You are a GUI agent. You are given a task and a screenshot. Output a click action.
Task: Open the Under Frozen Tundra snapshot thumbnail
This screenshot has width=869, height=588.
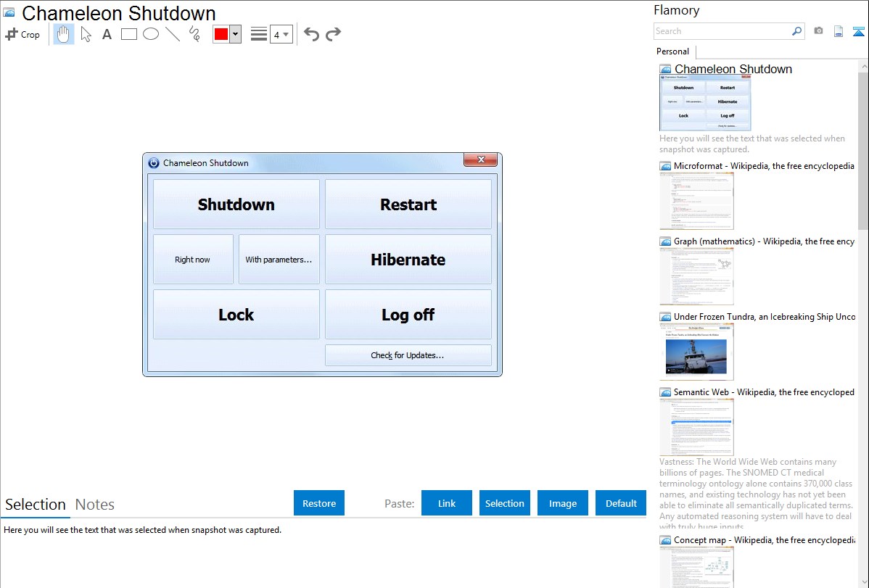coord(696,352)
